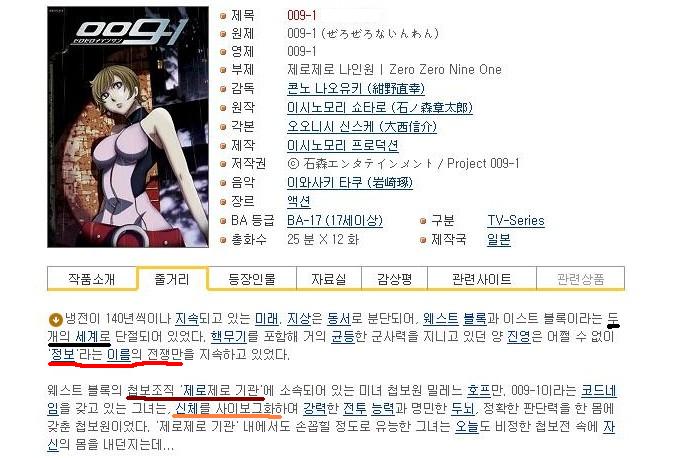
Task: Click the orange down-arrow icon before synopsis
Action: [x=55, y=319]
